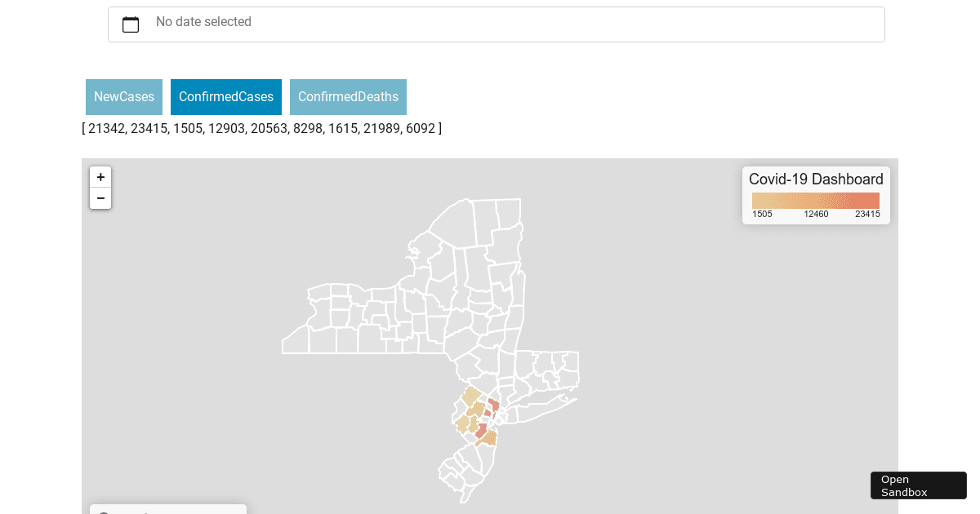This screenshot has height=514, width=980.
Task: Click the small colored county above NYC
Action: pyautogui.click(x=488, y=412)
